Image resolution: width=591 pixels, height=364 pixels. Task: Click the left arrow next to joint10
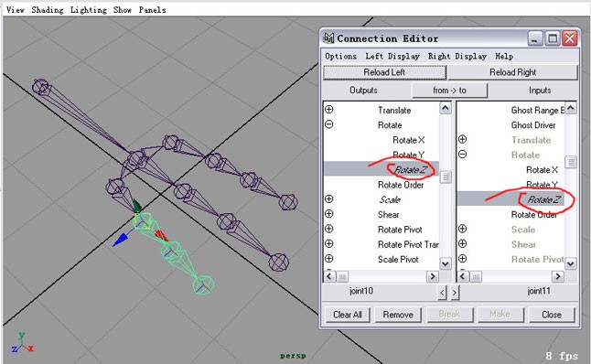click(442, 292)
